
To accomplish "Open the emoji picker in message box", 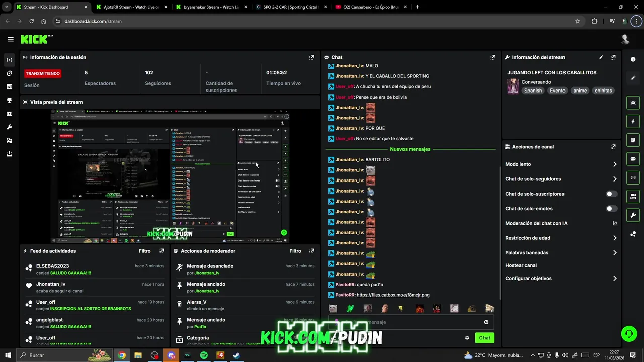I will [486, 322].
